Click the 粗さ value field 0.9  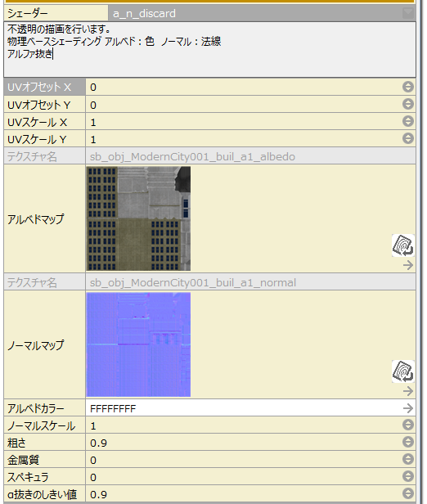click(243, 443)
